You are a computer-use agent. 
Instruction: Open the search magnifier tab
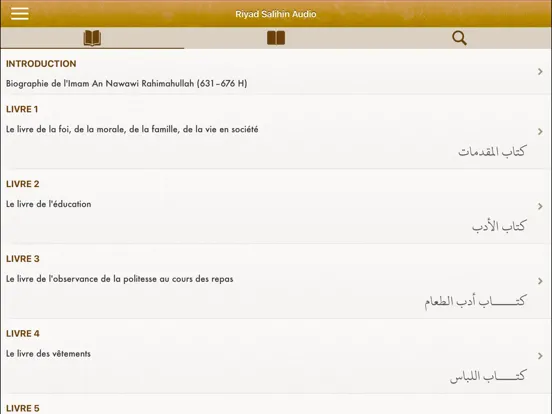coord(459,38)
